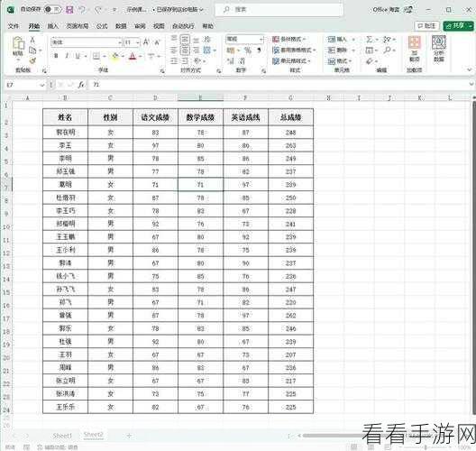Click the Percent Style icon
The image size is (476, 451).
(x=248, y=51)
